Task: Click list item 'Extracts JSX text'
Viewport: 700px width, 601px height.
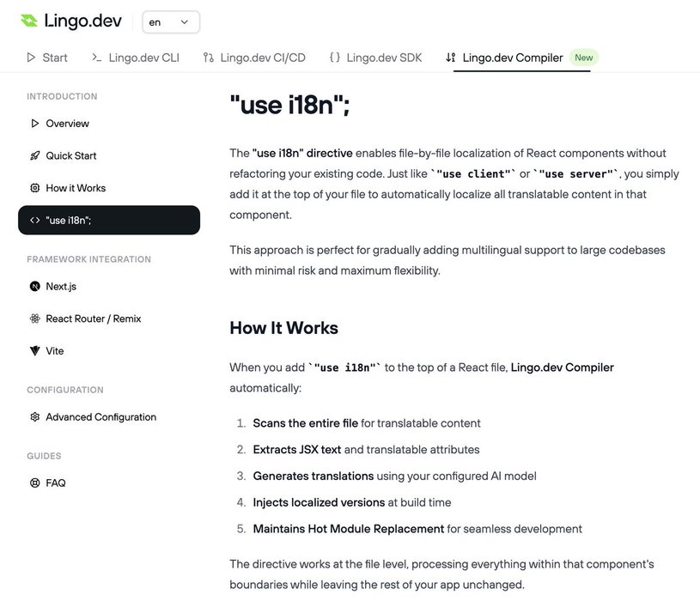Action: pyautogui.click(x=297, y=449)
